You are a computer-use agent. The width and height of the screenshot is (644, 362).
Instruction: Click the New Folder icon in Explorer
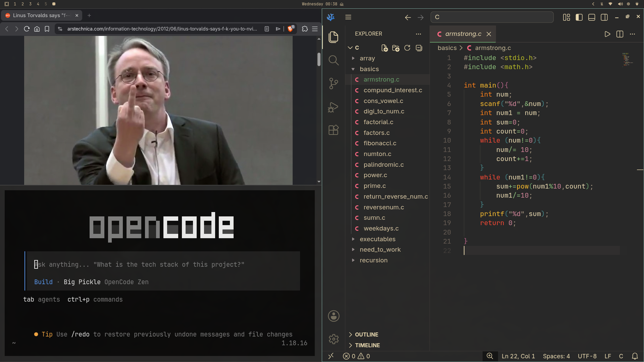(396, 48)
